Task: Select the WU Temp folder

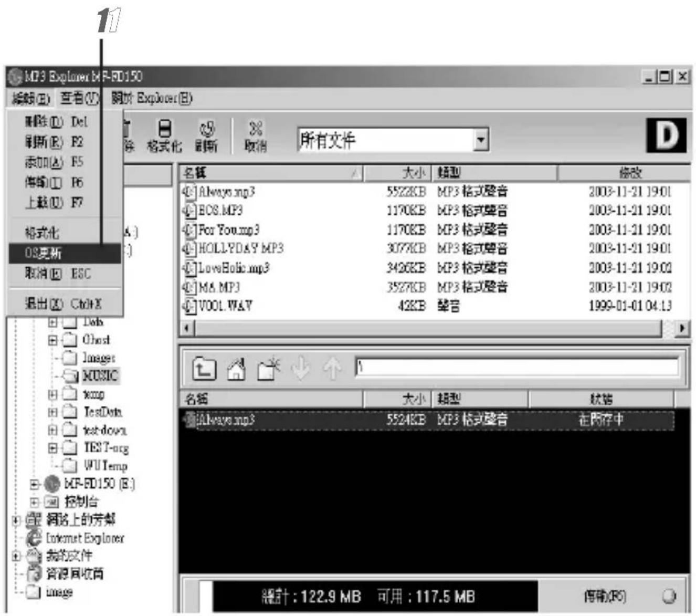Action: coord(94,465)
